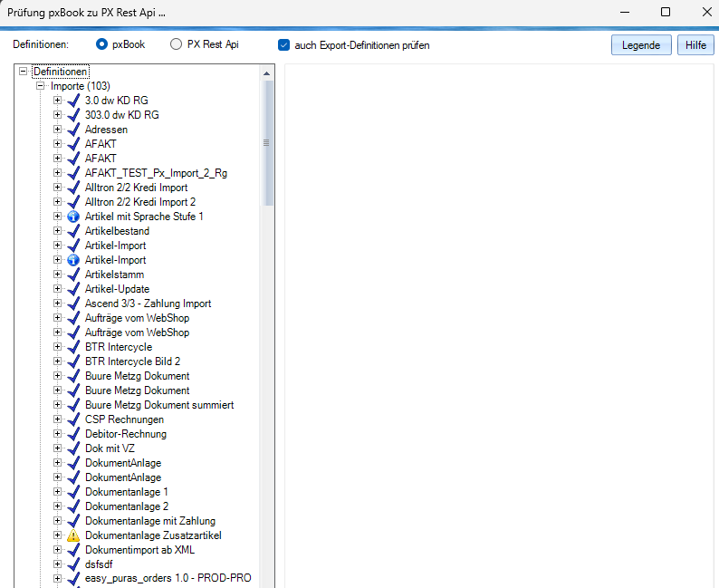Collapse the Definitionen root node

pos(24,72)
